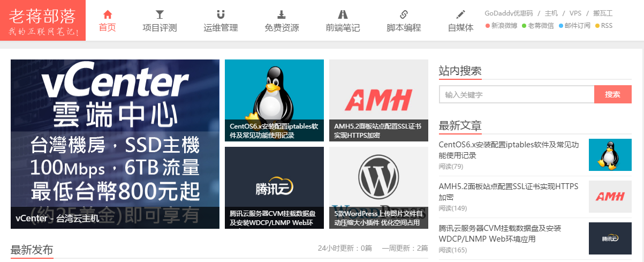644x262 pixels.
Task: Open the featured caption 腾讯云服务器CVM挂载数据盘
Action: [x=272, y=218]
